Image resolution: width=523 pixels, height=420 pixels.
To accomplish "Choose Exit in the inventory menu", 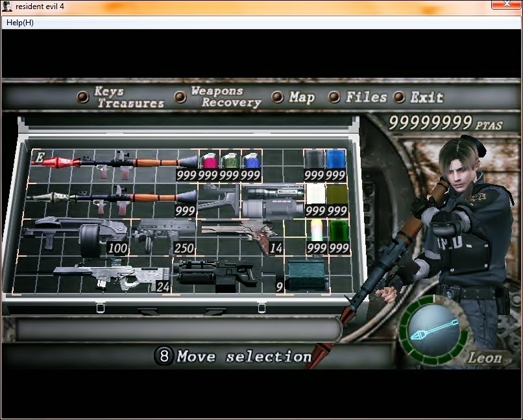I will (x=419, y=97).
